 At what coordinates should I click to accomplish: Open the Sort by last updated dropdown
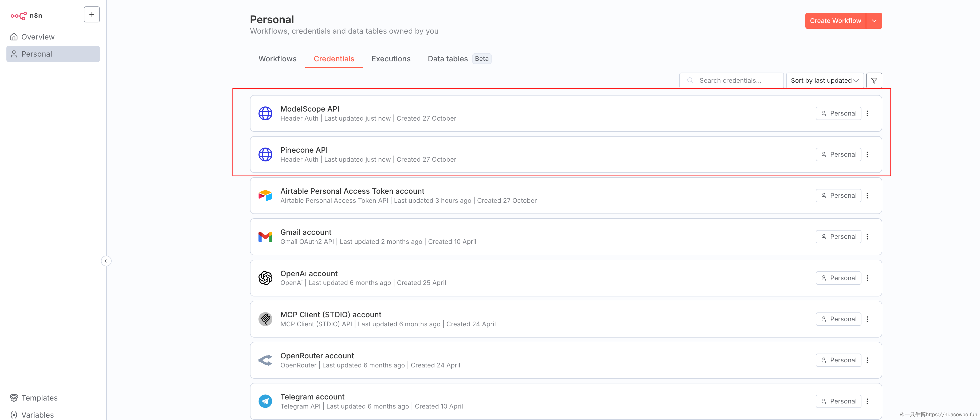point(824,81)
